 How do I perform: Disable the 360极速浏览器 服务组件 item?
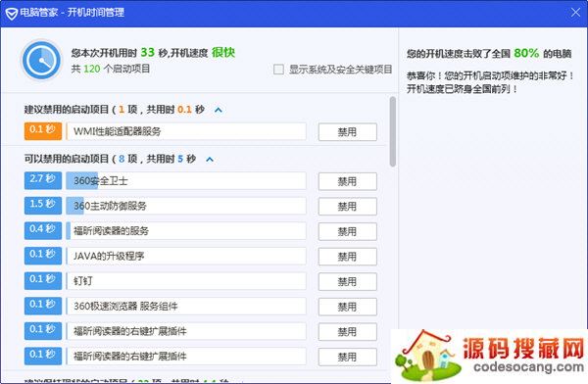pyautogui.click(x=348, y=307)
